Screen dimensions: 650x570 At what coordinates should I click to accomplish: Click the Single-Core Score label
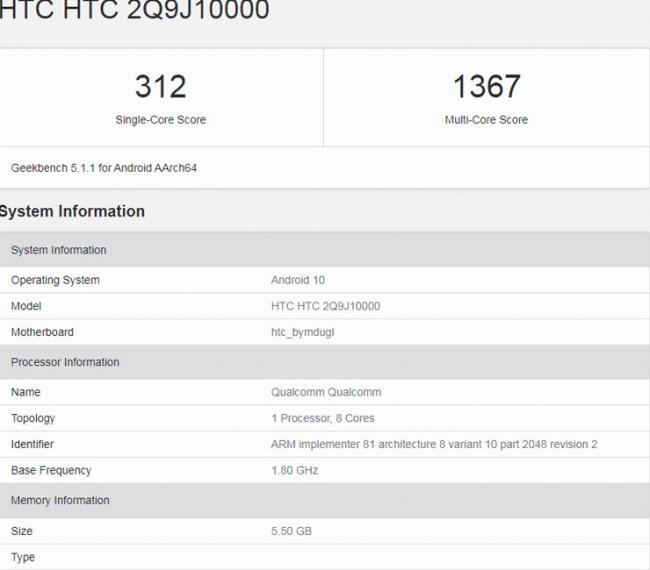coord(160,120)
